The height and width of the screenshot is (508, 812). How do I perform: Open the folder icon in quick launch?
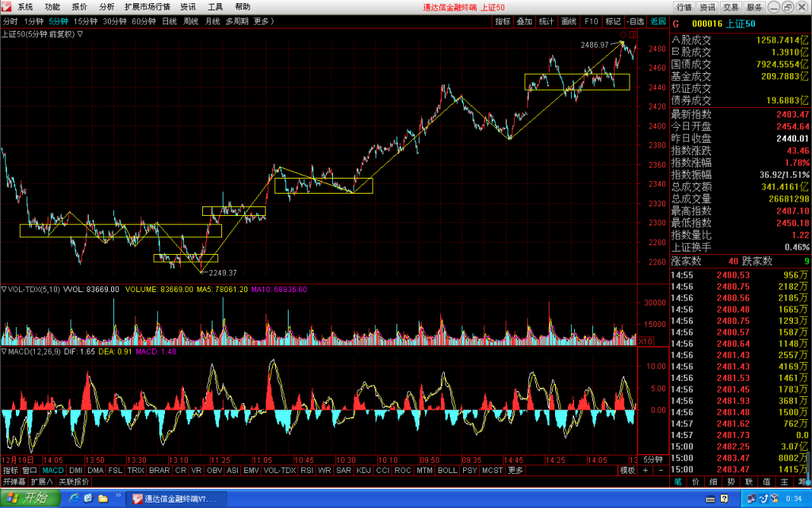click(103, 498)
